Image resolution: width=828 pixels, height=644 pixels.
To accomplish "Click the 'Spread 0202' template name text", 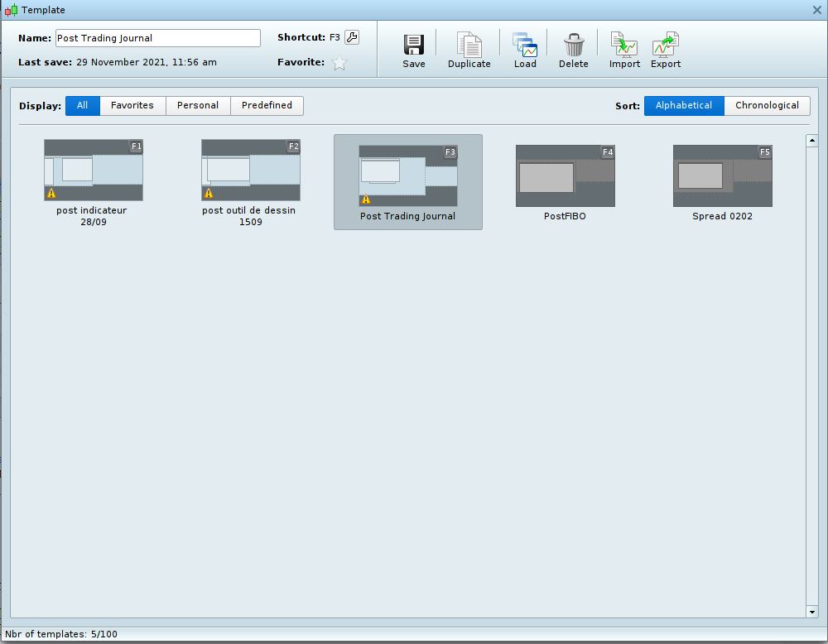I will tap(722, 216).
